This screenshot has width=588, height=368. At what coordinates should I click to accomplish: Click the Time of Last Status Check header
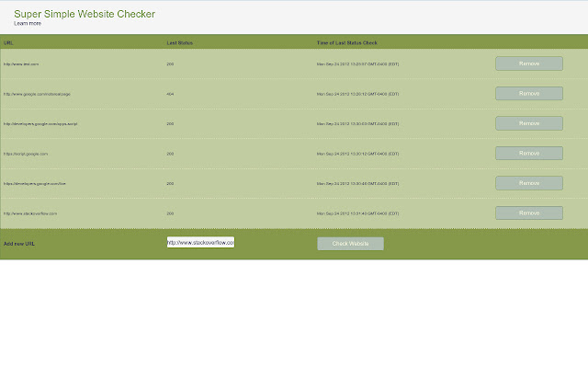[347, 43]
